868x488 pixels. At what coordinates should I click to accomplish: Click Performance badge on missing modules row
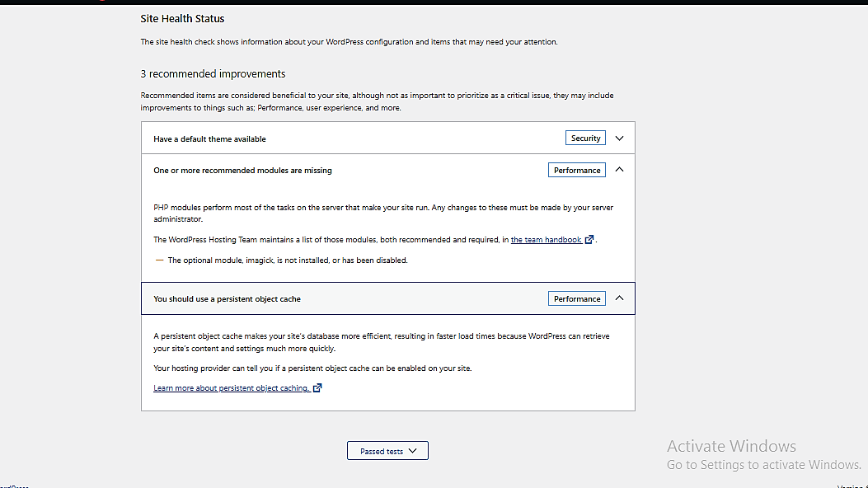[576, 170]
